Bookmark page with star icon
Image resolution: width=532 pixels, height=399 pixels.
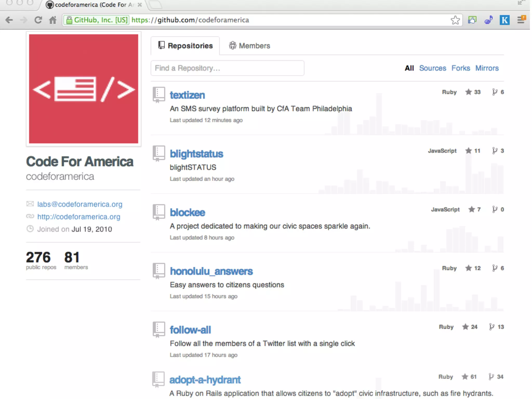tap(455, 20)
